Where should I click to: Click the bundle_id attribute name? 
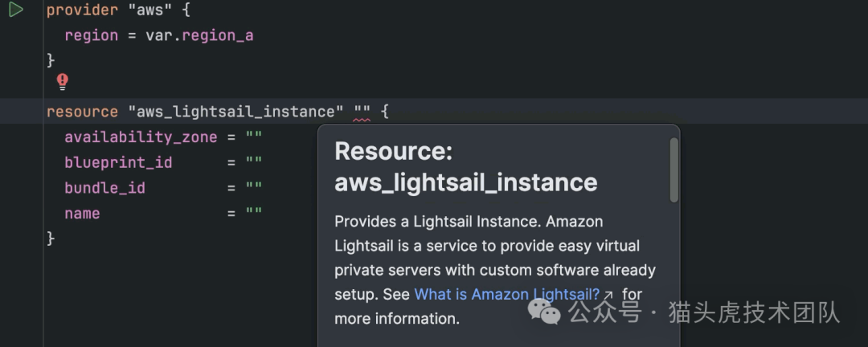(104, 188)
